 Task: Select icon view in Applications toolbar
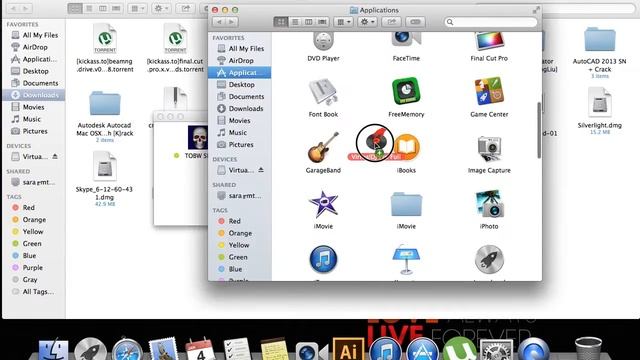[280, 22]
